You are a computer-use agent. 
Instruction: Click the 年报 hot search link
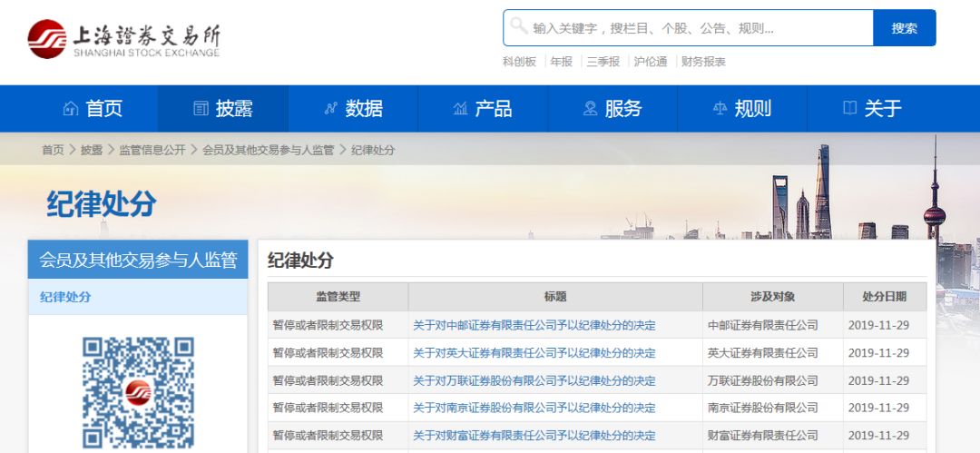(x=562, y=62)
